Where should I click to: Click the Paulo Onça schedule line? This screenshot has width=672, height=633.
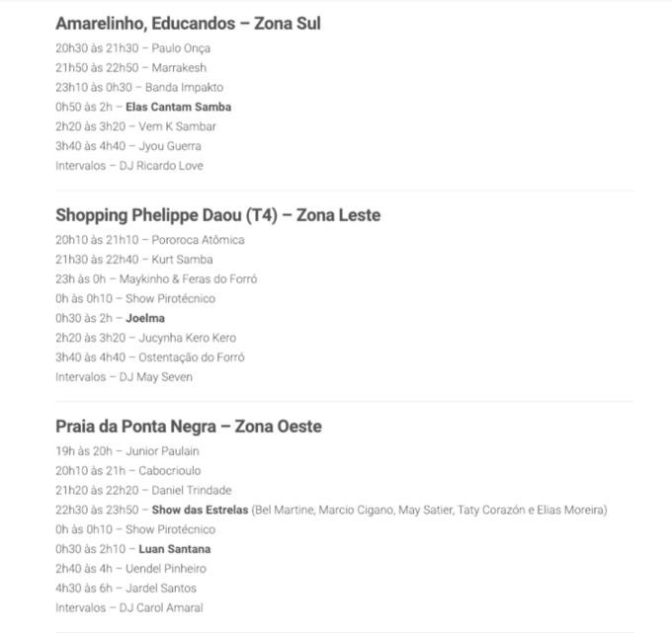(x=132, y=47)
